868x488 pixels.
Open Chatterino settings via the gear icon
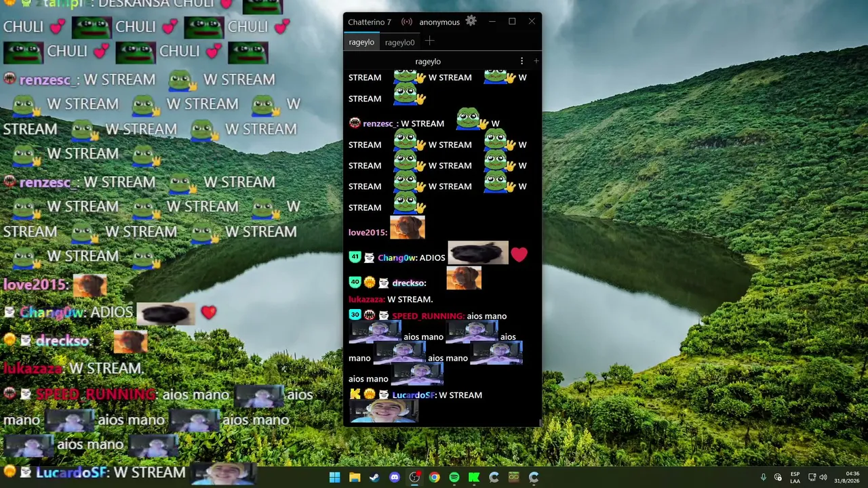[x=471, y=21]
